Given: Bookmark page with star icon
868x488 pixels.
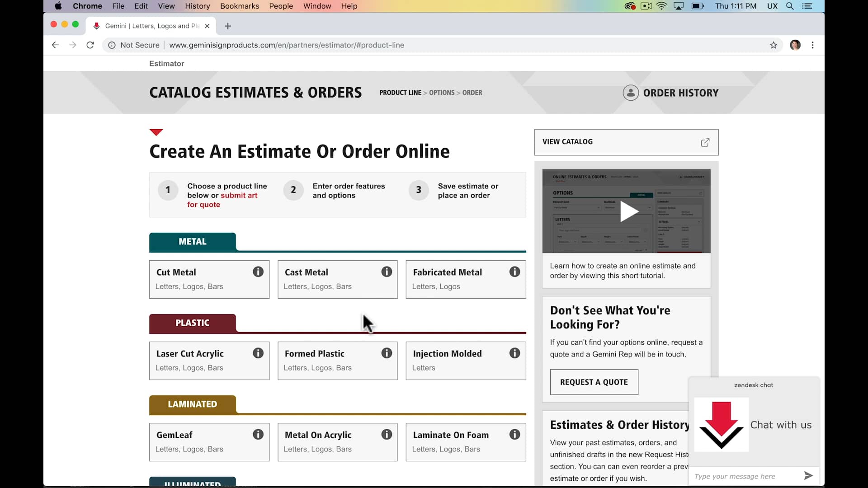Looking at the screenshot, I should click(x=774, y=45).
